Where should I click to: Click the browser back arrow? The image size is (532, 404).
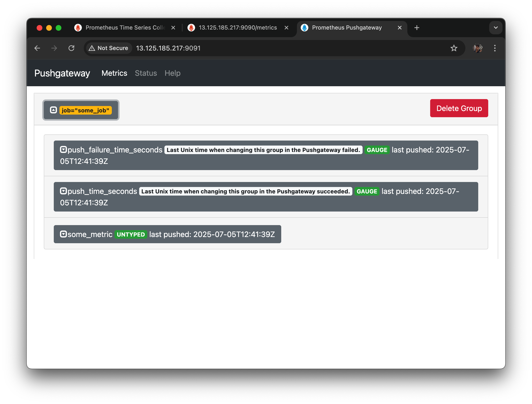(x=37, y=48)
